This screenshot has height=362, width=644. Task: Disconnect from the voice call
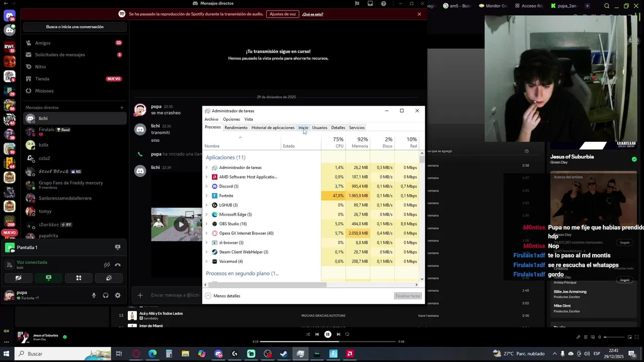[x=118, y=264]
